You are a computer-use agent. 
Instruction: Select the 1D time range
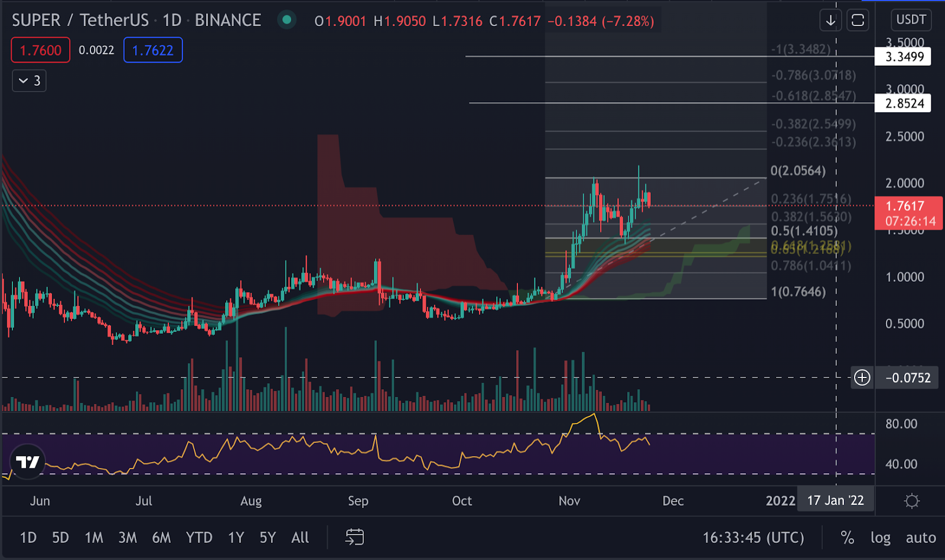pyautogui.click(x=28, y=538)
